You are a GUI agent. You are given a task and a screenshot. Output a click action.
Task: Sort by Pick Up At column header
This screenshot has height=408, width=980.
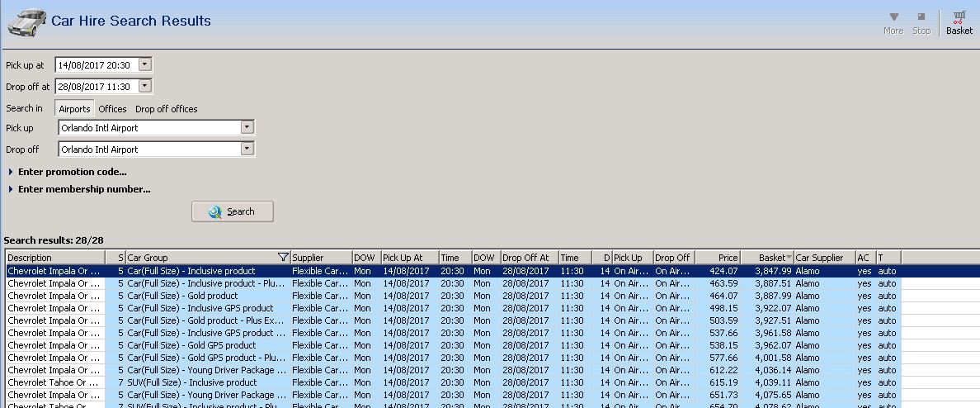409,258
